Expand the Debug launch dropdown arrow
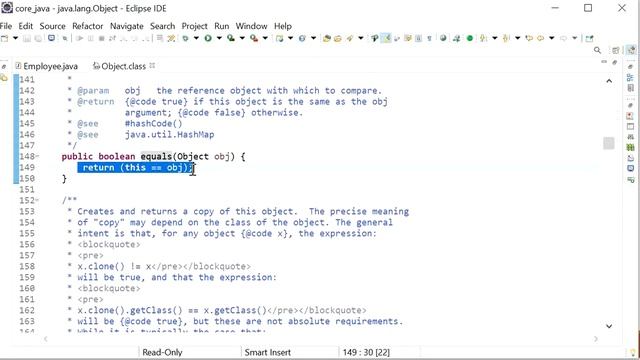This screenshot has height=360, width=640. 196,38
